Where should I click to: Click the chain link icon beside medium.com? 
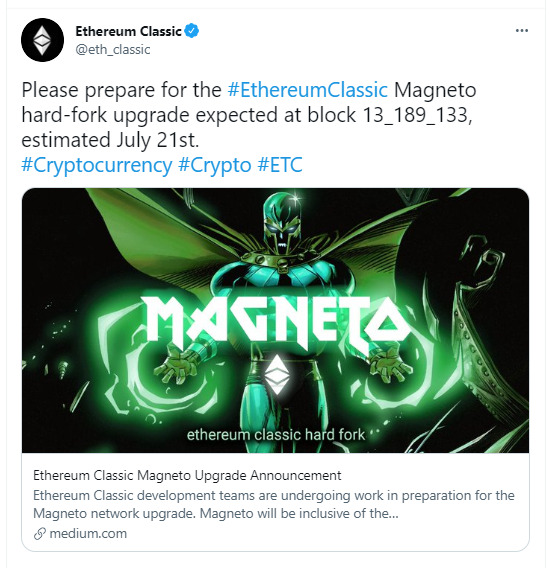point(39,534)
